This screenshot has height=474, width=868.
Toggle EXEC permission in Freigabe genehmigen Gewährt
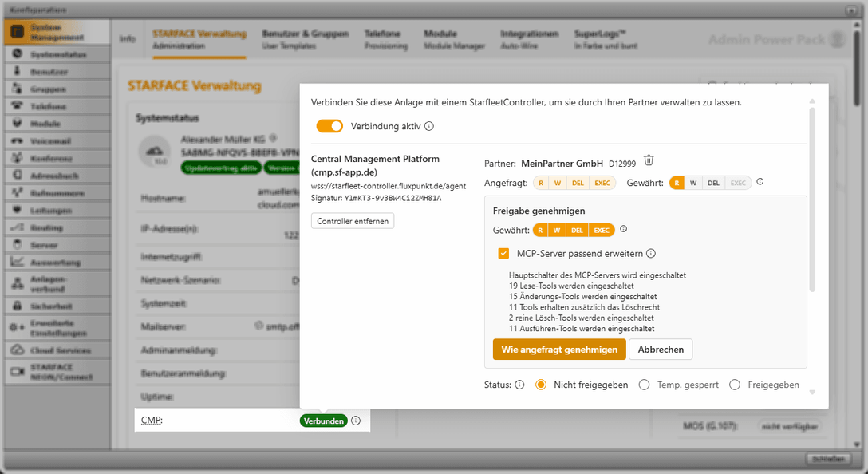coord(602,231)
